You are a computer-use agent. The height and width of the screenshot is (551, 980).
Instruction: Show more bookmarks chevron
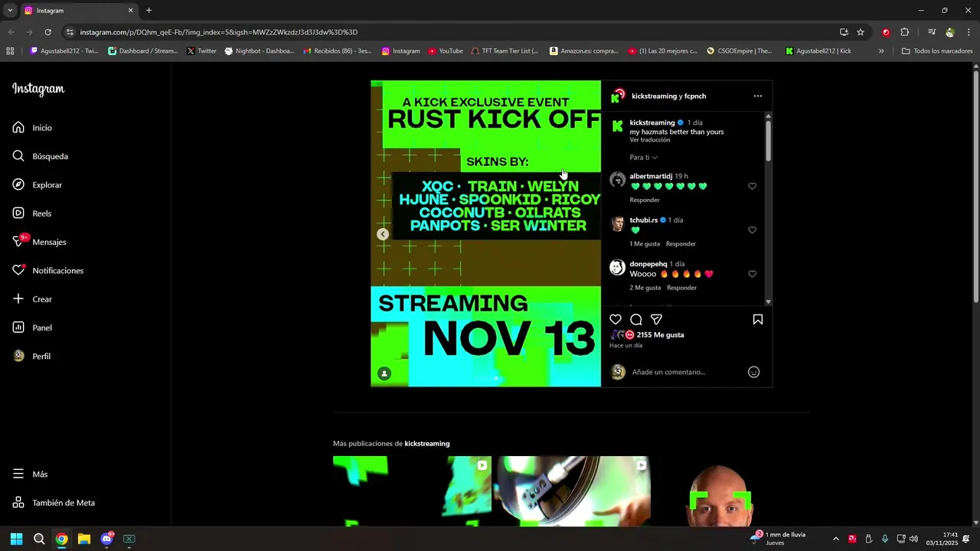(x=881, y=51)
